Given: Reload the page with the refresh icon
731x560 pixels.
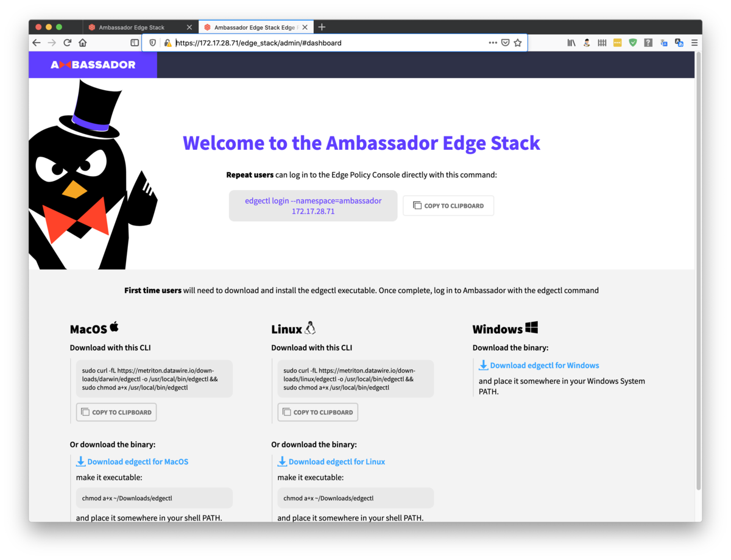Looking at the screenshot, I should pos(68,43).
